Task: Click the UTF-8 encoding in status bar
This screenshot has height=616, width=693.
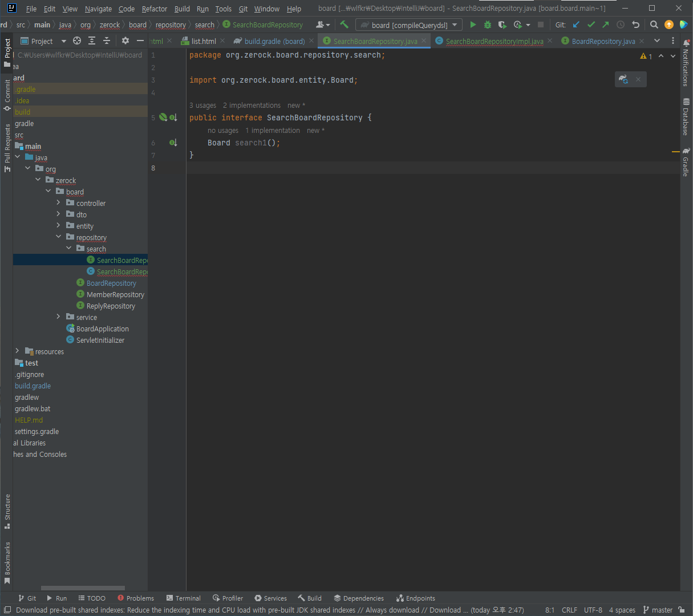Action: pos(593,610)
